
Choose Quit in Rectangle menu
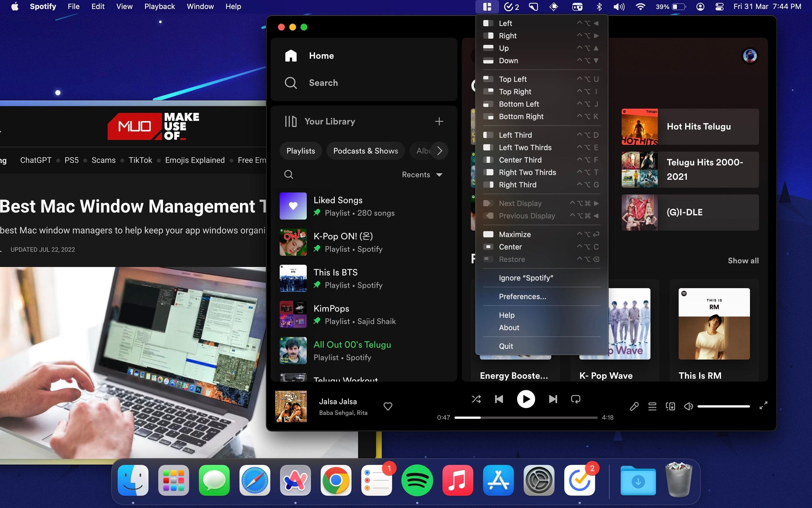pos(541,346)
